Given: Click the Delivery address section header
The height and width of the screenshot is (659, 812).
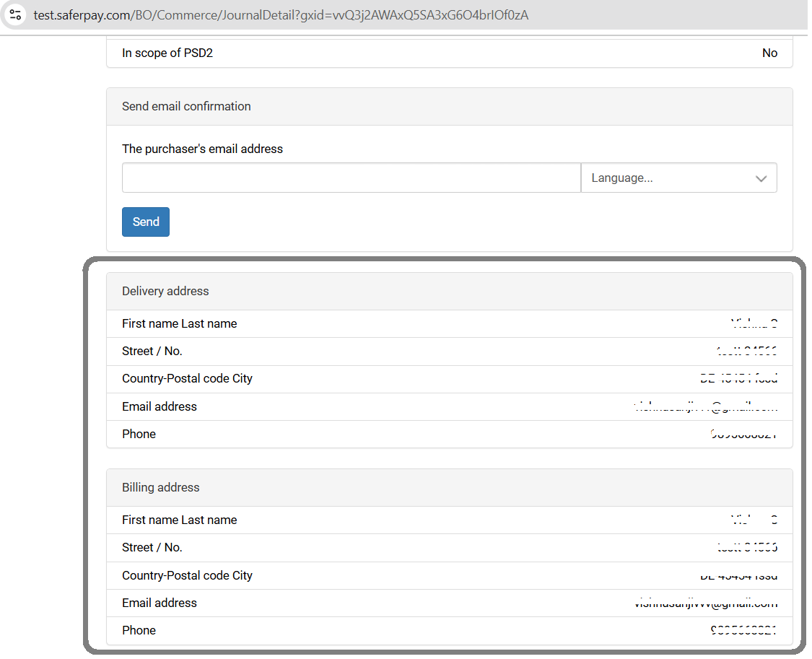Looking at the screenshot, I should click(x=165, y=290).
